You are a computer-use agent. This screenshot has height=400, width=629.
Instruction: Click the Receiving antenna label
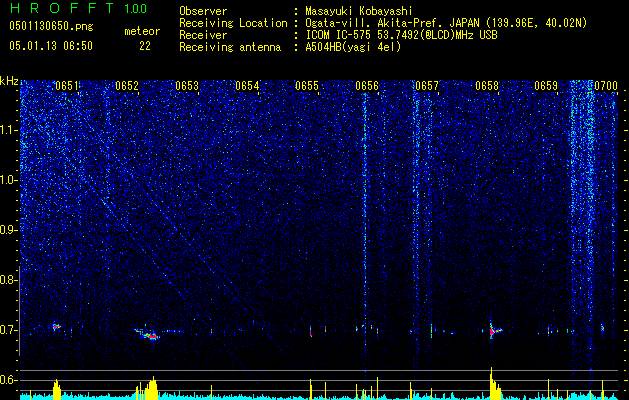tap(230, 47)
